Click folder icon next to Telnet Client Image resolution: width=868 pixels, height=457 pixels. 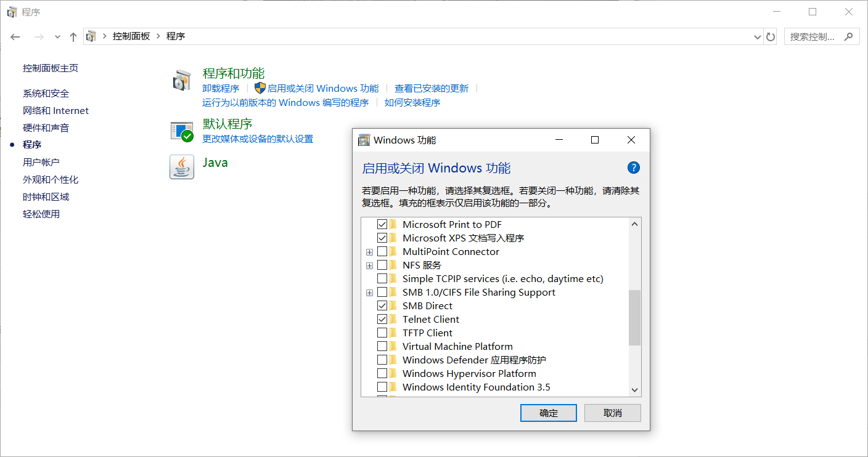393,319
